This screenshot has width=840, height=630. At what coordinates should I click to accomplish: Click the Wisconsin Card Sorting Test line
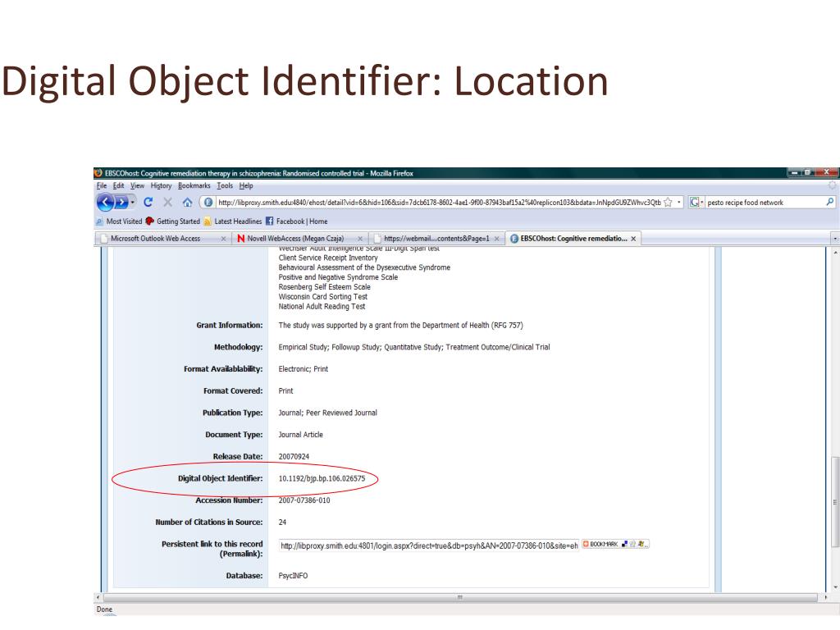(323, 297)
